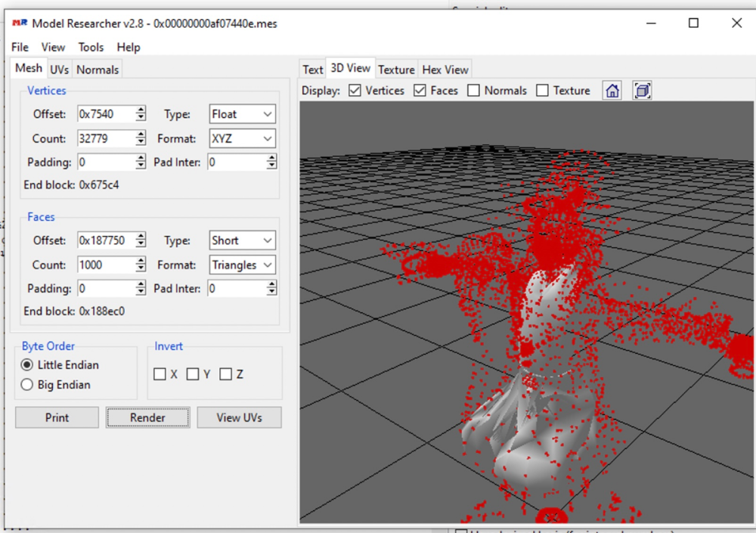This screenshot has width=756, height=533.
Task: Click the fit-model-to-view cube icon
Action: (642, 90)
